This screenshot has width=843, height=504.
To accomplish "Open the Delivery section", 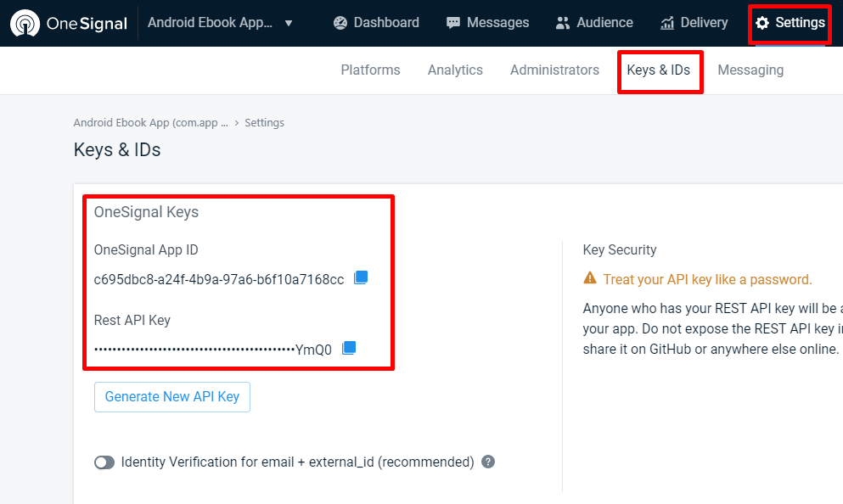I will [694, 23].
